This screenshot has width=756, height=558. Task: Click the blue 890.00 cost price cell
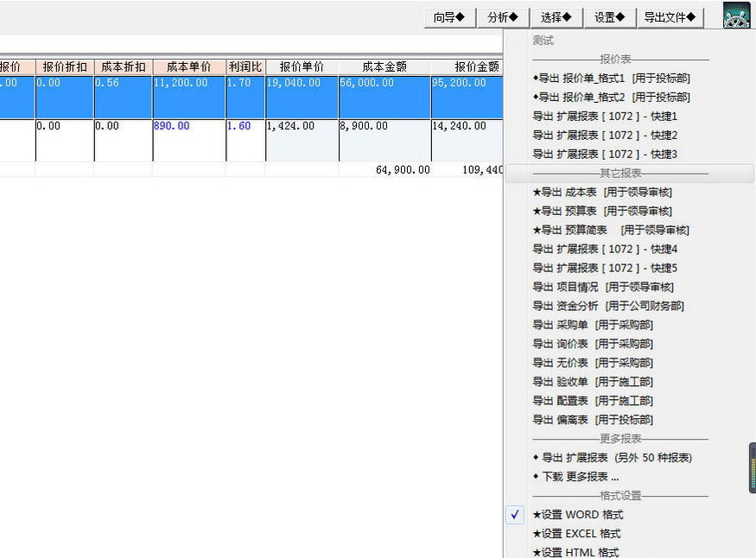click(189, 140)
